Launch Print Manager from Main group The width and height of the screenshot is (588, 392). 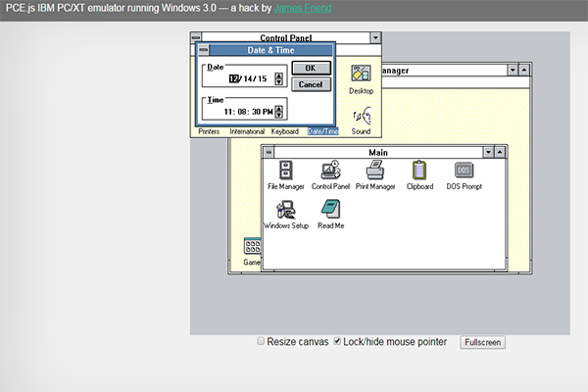click(x=374, y=171)
